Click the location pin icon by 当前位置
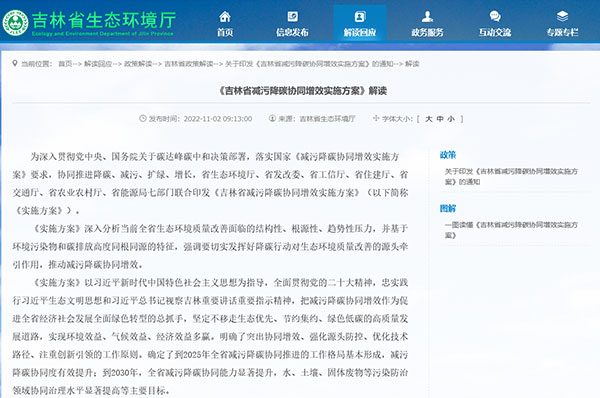This screenshot has height=398, width=600. 15,63
